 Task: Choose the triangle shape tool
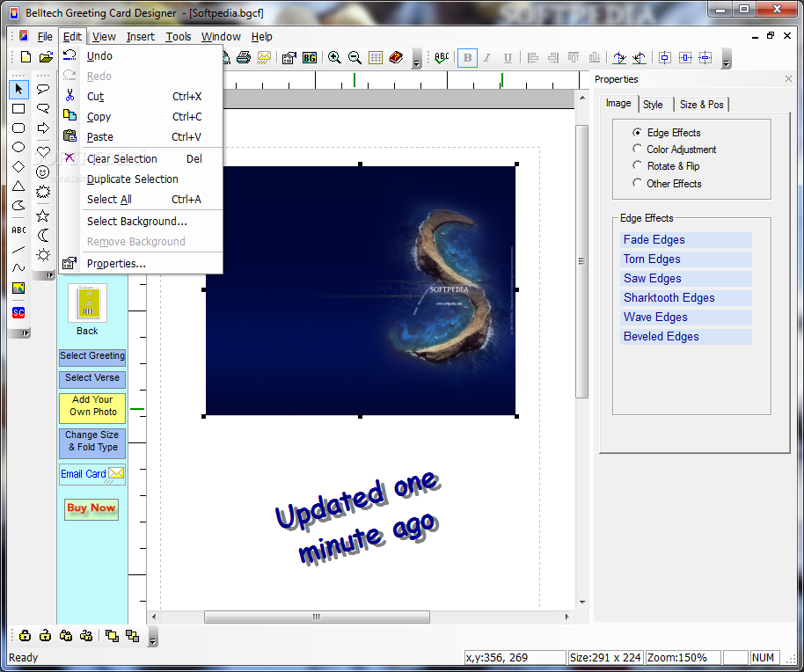tap(18, 186)
